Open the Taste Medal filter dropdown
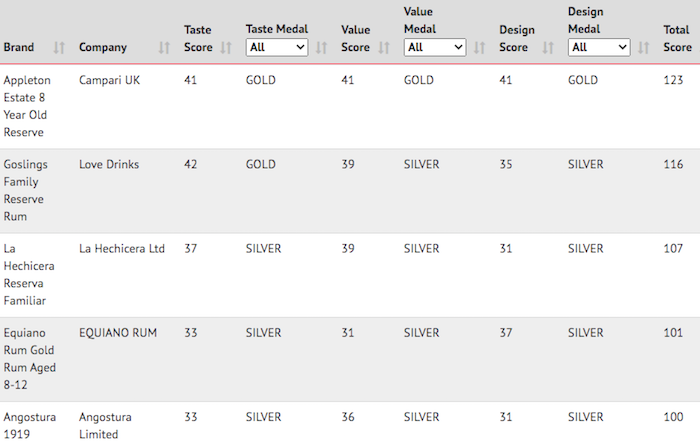The height and width of the screenshot is (448, 700). coord(277,47)
